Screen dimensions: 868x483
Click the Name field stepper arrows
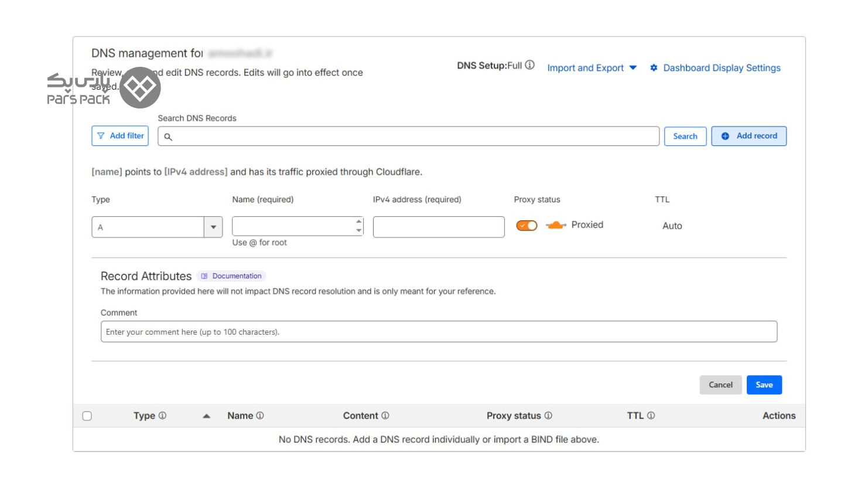point(358,226)
